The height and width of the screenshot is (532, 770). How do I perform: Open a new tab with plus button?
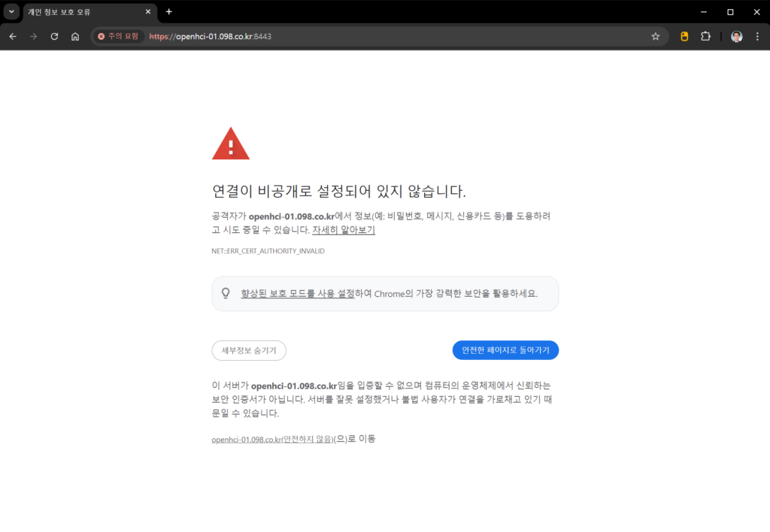(169, 12)
